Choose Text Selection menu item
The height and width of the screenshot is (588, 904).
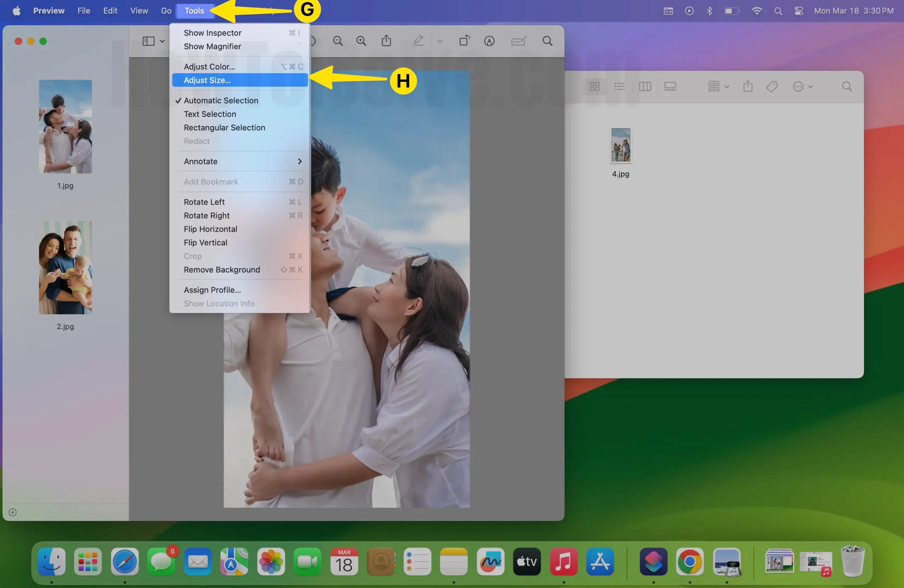click(x=240, y=114)
